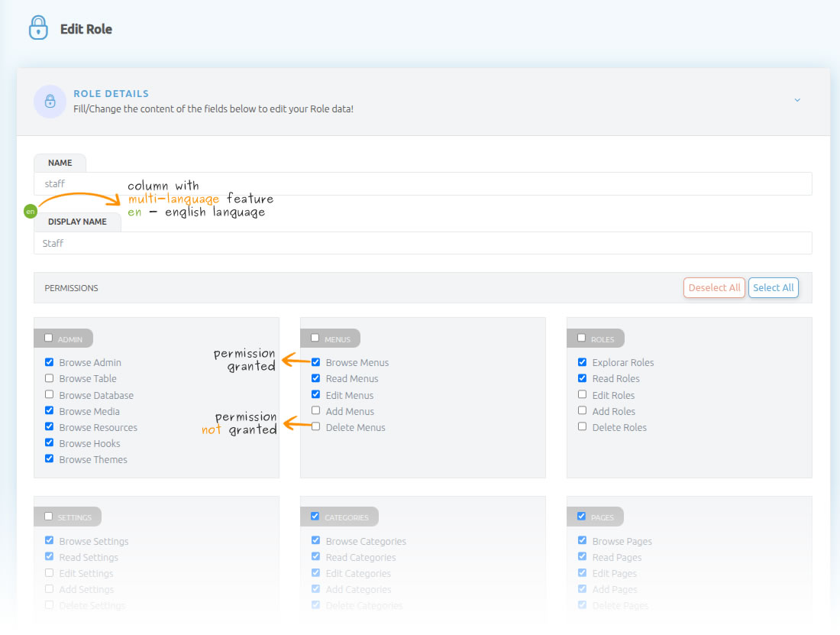
Task: Focus the Display Name input containing Staff
Action: [x=423, y=243]
